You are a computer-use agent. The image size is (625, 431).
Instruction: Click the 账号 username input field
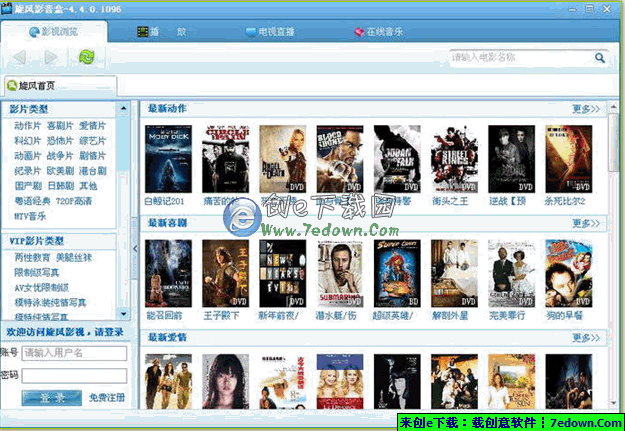[x=74, y=353]
